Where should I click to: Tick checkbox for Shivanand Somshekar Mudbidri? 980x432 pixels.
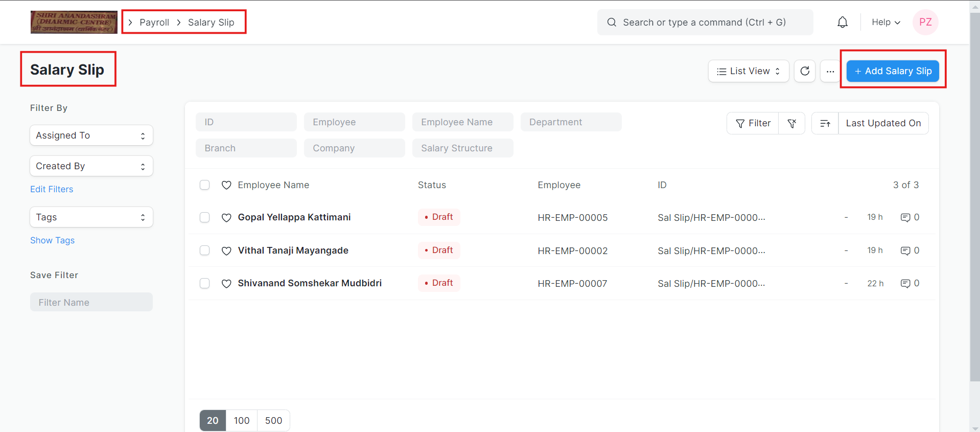tap(205, 283)
